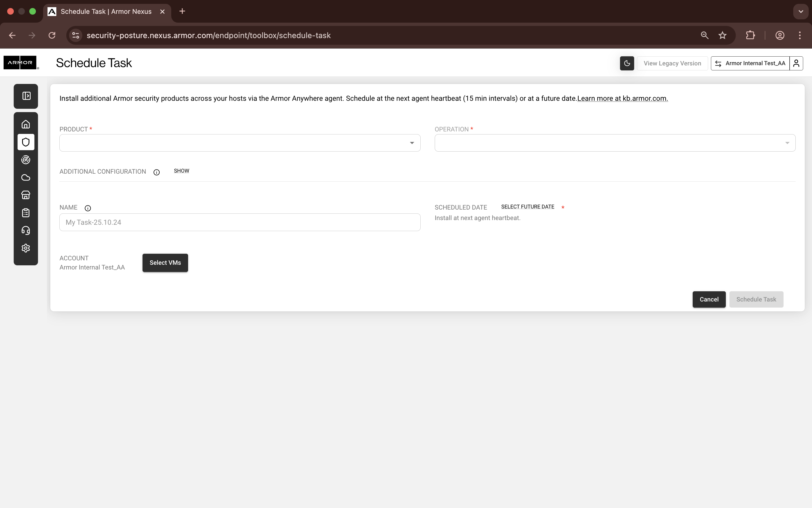Click the Name input field
Viewport: 812px width, 508px height.
tap(240, 223)
